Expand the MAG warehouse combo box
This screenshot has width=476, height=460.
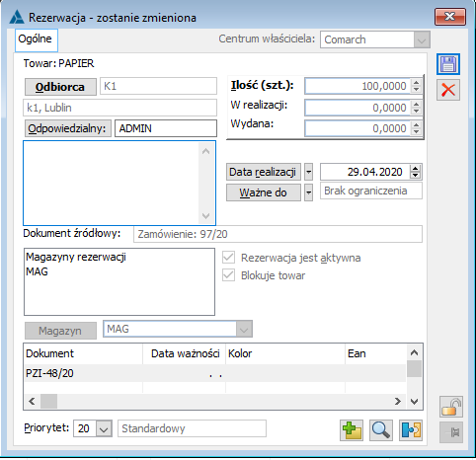pyautogui.click(x=244, y=329)
